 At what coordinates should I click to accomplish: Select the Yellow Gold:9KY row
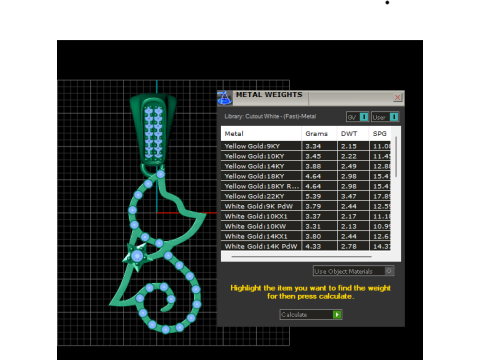(x=306, y=146)
